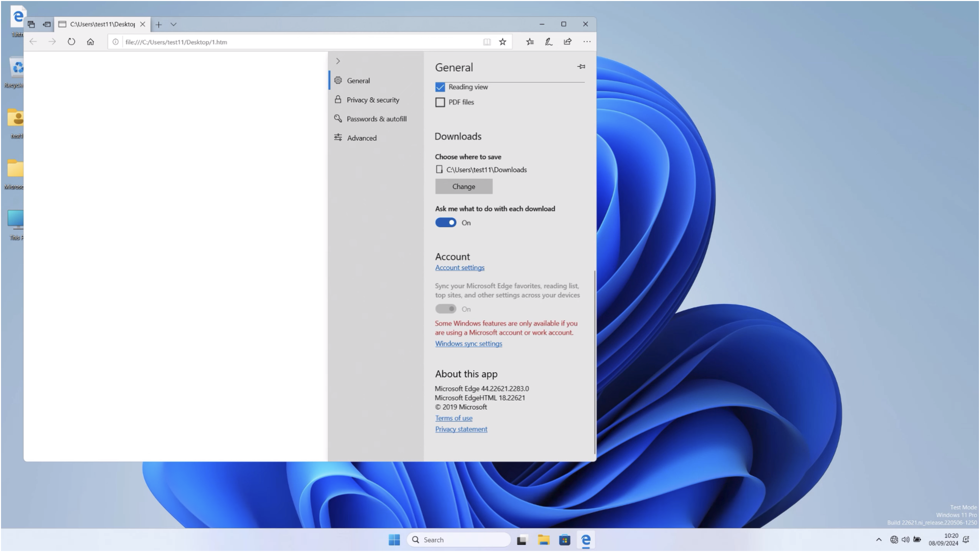The image size is (980, 552).
Task: Select General settings category
Action: [376, 80]
